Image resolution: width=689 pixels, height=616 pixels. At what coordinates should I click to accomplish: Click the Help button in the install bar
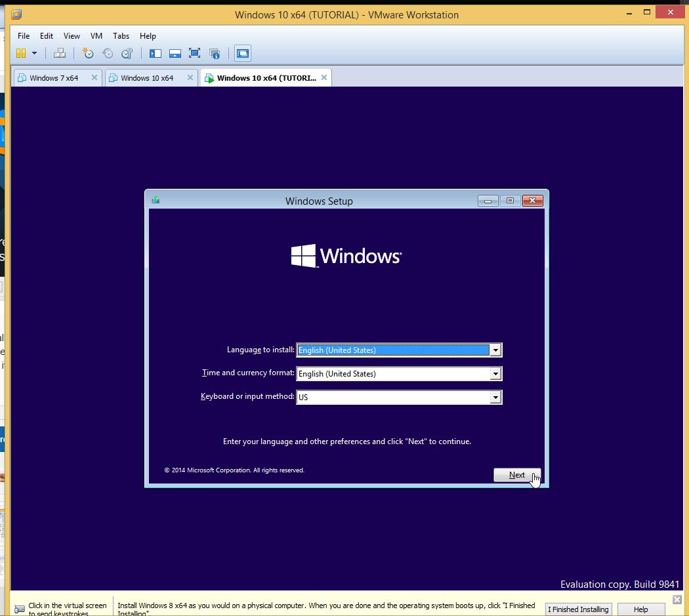(x=640, y=609)
